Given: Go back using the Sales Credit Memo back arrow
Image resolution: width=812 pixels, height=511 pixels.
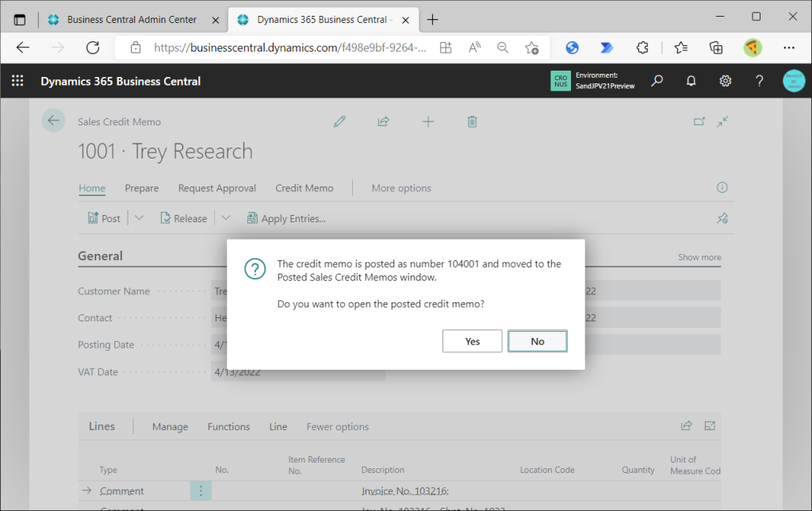Looking at the screenshot, I should [53, 121].
